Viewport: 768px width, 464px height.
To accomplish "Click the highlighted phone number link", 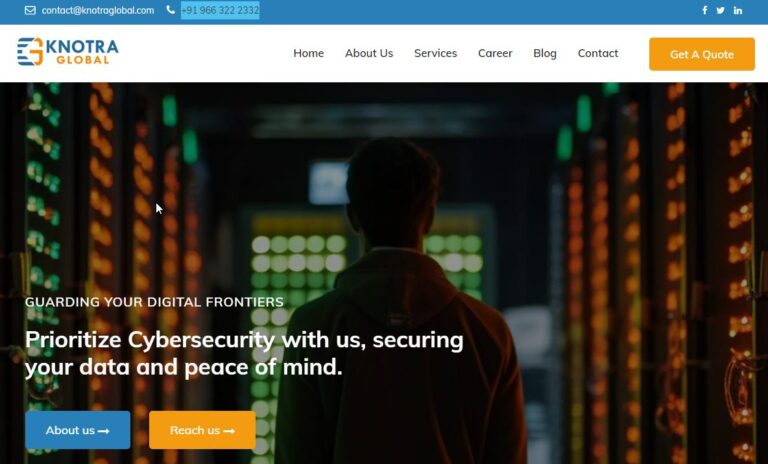I will (220, 10).
